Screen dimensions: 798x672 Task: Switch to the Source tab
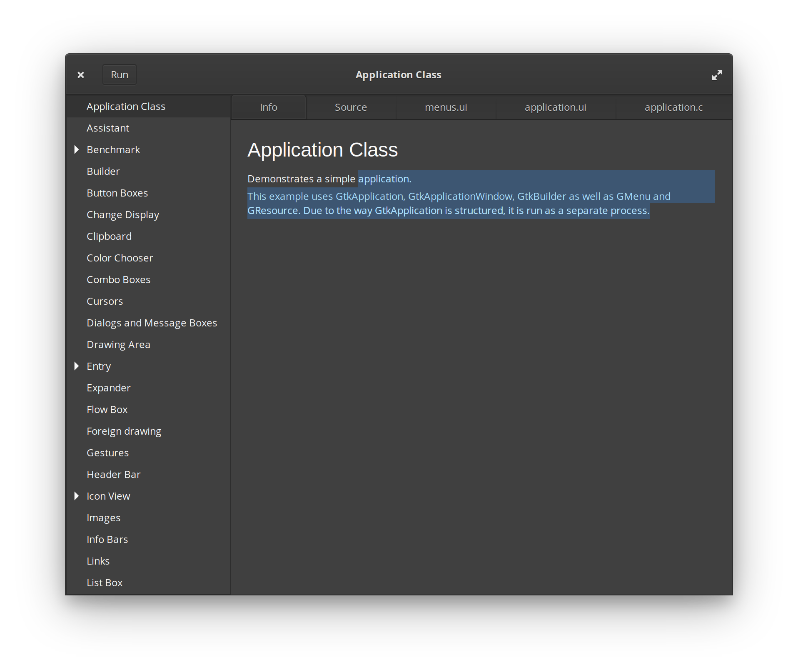[350, 107]
